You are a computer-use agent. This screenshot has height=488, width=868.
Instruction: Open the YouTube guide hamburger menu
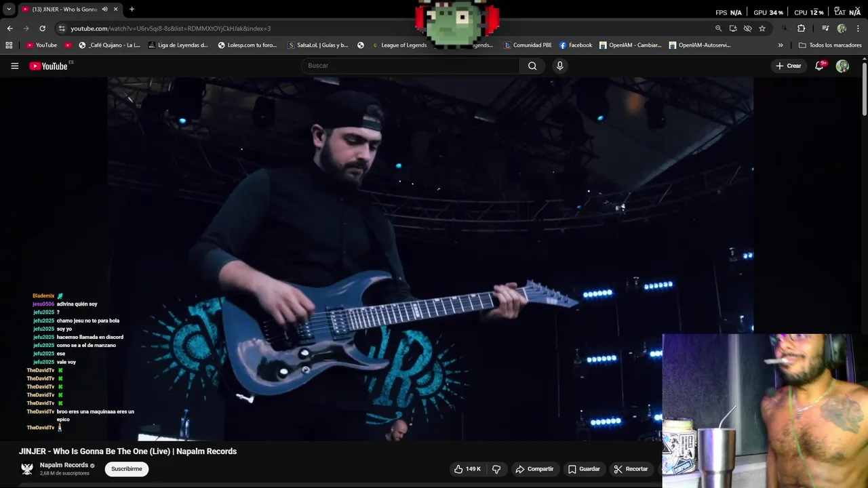tap(14, 66)
